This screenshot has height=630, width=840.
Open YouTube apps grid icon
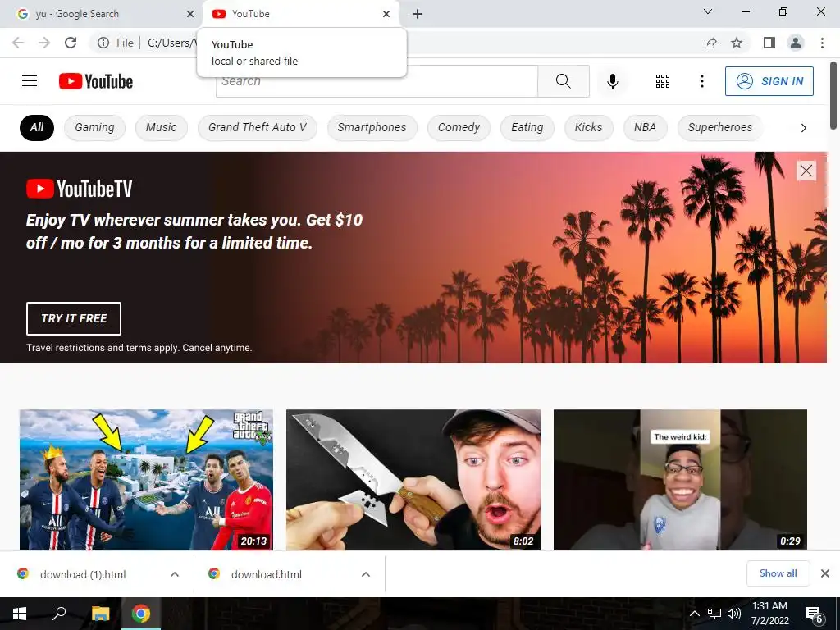tap(663, 81)
